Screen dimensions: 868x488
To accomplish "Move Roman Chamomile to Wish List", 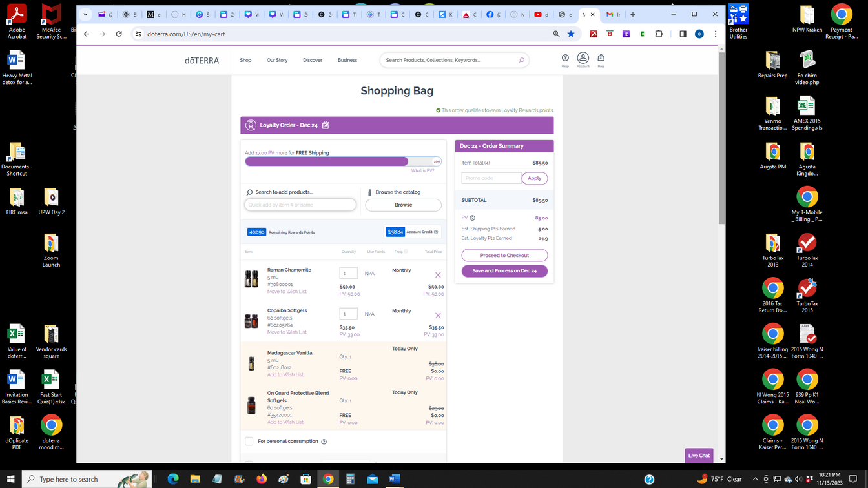I will 287,292.
